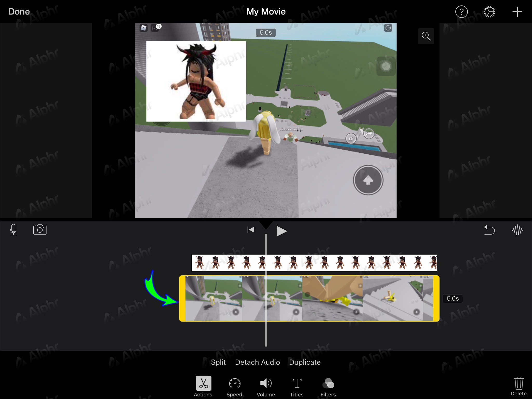Play the movie preview
The width and height of the screenshot is (532, 399).
tap(282, 231)
